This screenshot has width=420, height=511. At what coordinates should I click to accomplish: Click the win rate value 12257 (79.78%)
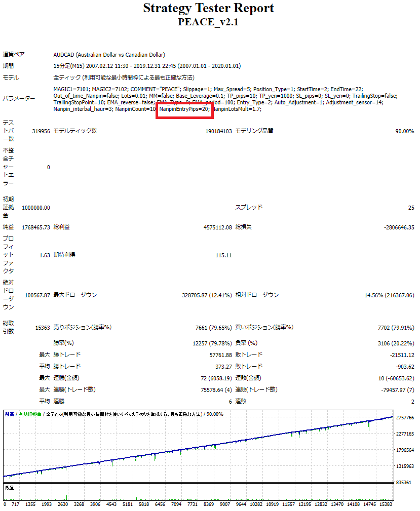pyautogui.click(x=212, y=343)
